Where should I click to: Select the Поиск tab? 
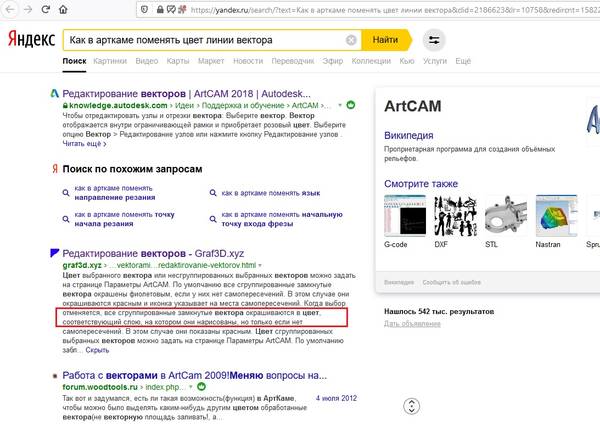point(74,61)
